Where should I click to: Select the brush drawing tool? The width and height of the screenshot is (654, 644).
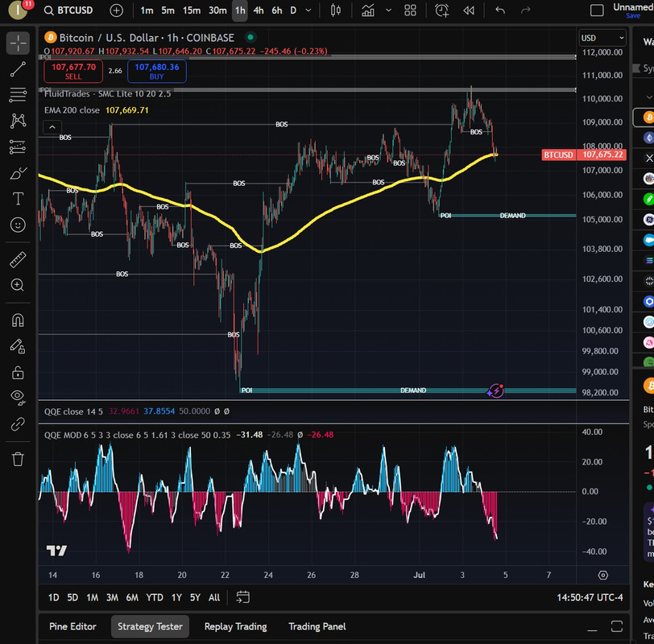18,172
